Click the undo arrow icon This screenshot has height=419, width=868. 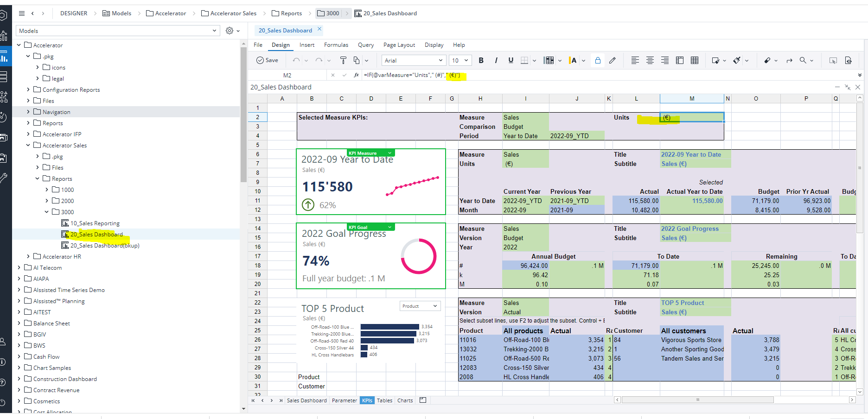(x=296, y=60)
